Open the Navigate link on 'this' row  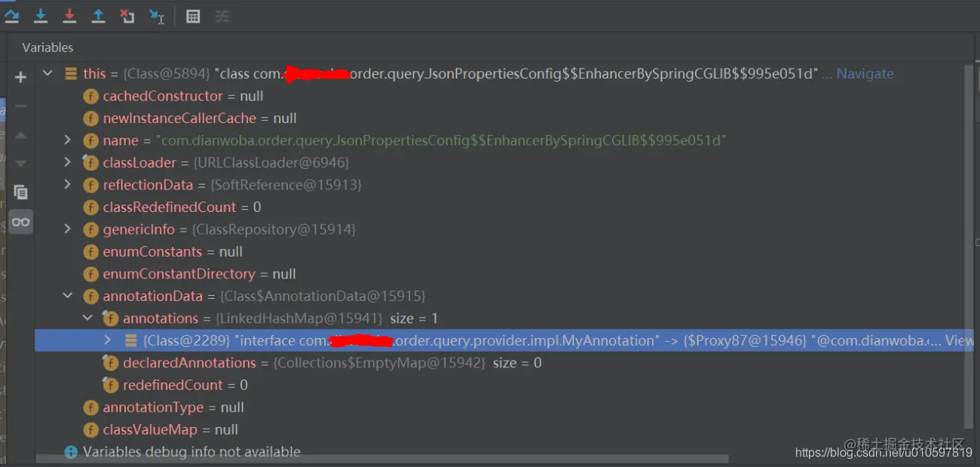coord(865,74)
